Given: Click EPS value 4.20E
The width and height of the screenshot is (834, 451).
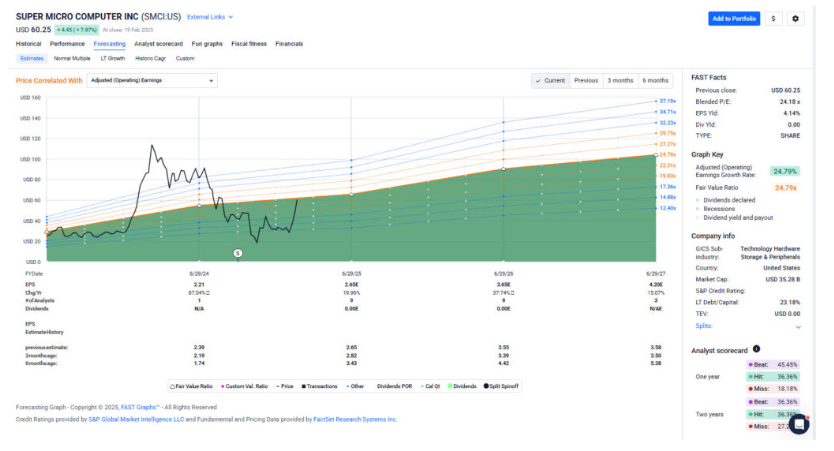Looking at the screenshot, I should (656, 285).
